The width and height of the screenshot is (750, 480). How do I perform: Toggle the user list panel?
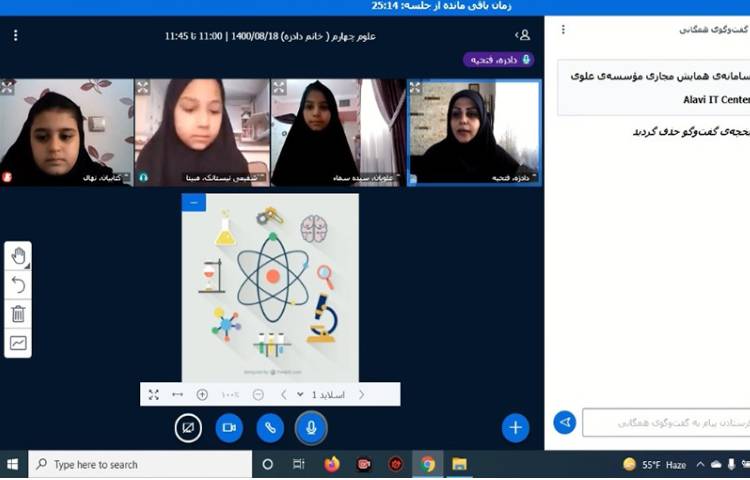pyautogui.click(x=522, y=35)
